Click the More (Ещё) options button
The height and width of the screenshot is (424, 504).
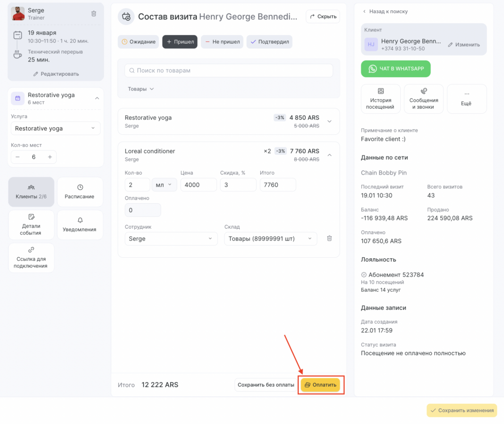click(467, 99)
